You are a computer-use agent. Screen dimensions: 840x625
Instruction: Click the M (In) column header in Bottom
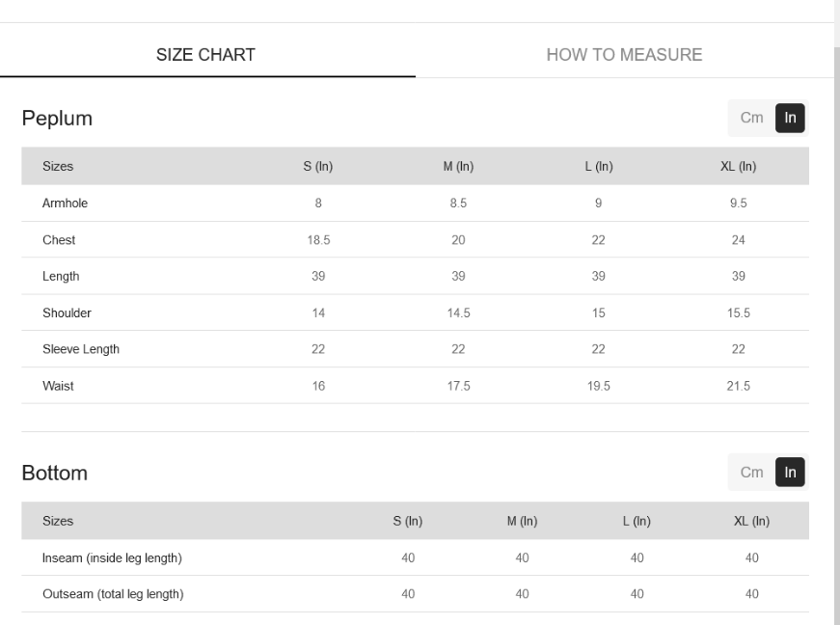tap(523, 521)
